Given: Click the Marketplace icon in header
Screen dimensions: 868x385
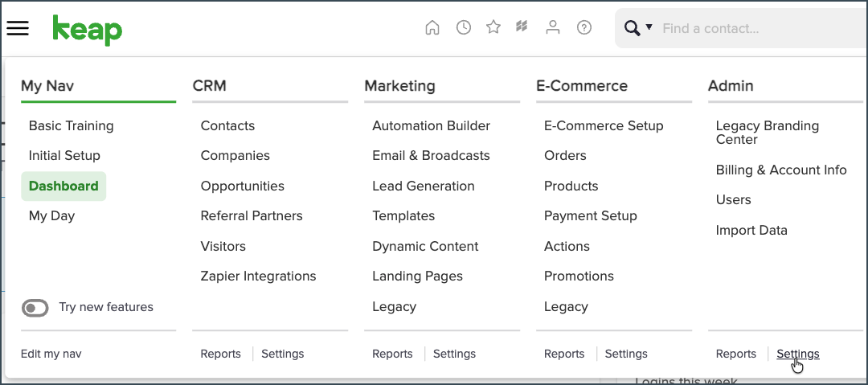Looking at the screenshot, I should point(522,27).
